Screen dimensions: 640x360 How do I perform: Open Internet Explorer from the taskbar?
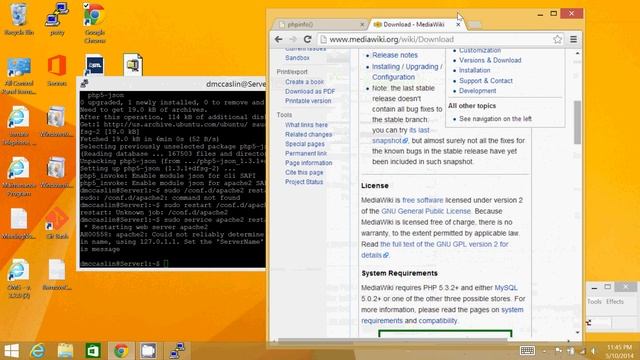(x=38, y=351)
